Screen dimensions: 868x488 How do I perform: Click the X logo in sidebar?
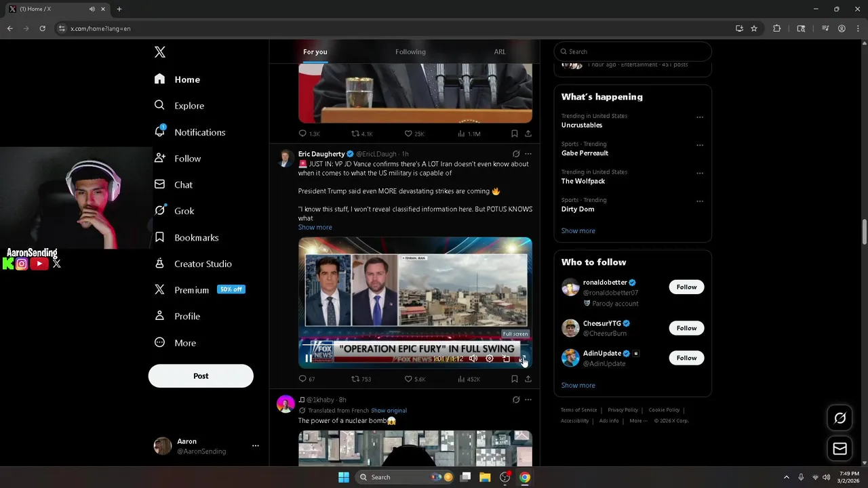point(160,52)
